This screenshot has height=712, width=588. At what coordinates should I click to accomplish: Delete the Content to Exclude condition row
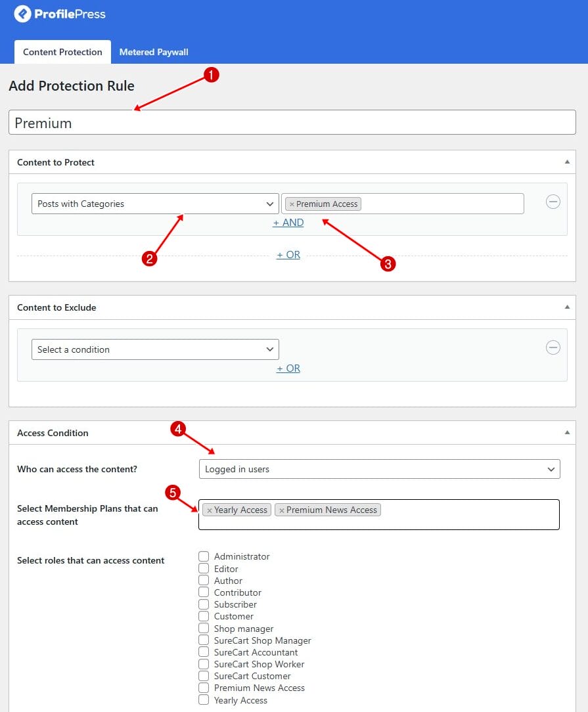pos(553,347)
